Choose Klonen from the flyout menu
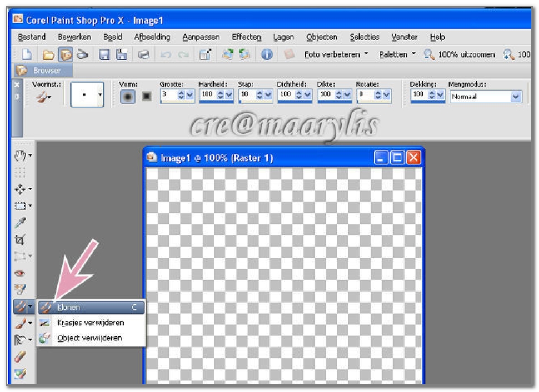Screen dimensions: 539x392 click(x=92, y=307)
